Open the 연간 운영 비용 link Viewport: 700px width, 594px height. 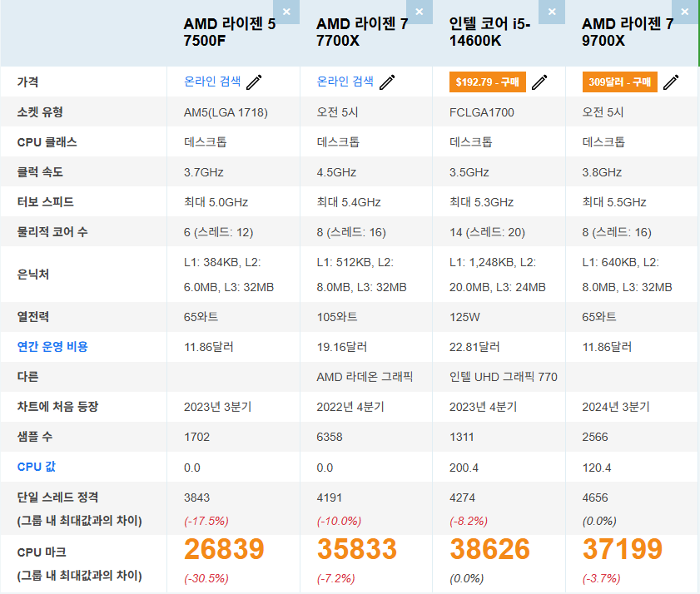(52, 347)
